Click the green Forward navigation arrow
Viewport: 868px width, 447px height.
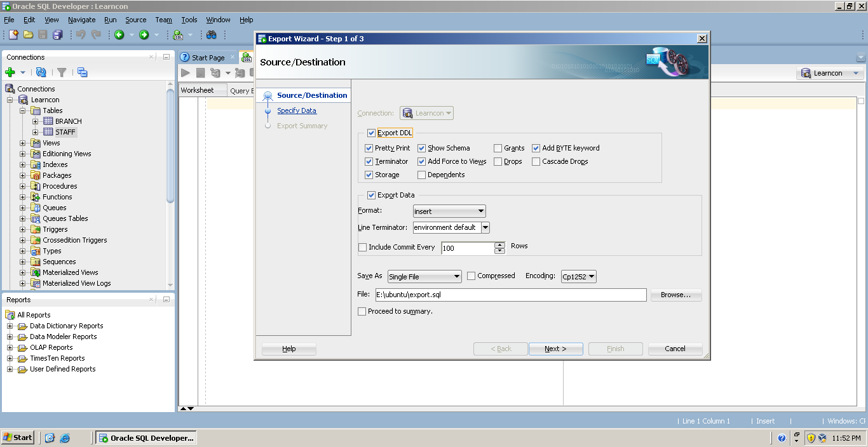click(144, 34)
